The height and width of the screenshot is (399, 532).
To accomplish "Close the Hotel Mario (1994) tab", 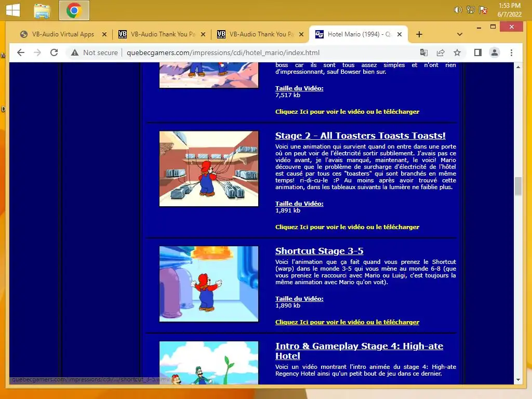I will (x=400, y=34).
